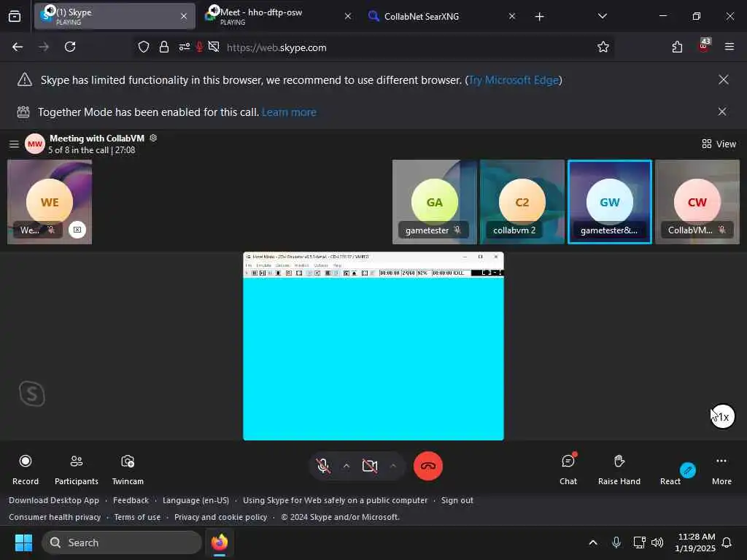747x560 pixels.
Task: Open a new browser tab
Action: point(539,17)
